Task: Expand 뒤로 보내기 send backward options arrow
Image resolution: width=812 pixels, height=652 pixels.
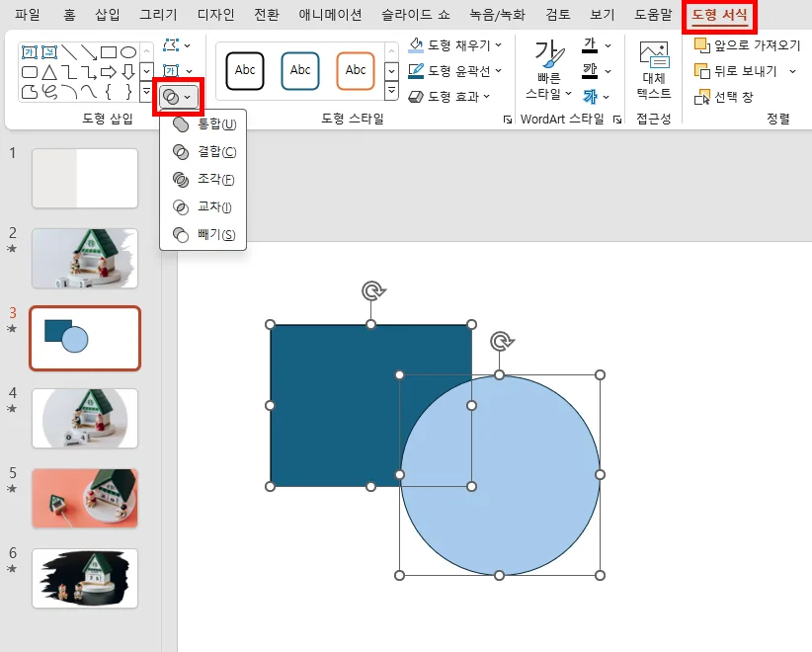Action: point(792,71)
